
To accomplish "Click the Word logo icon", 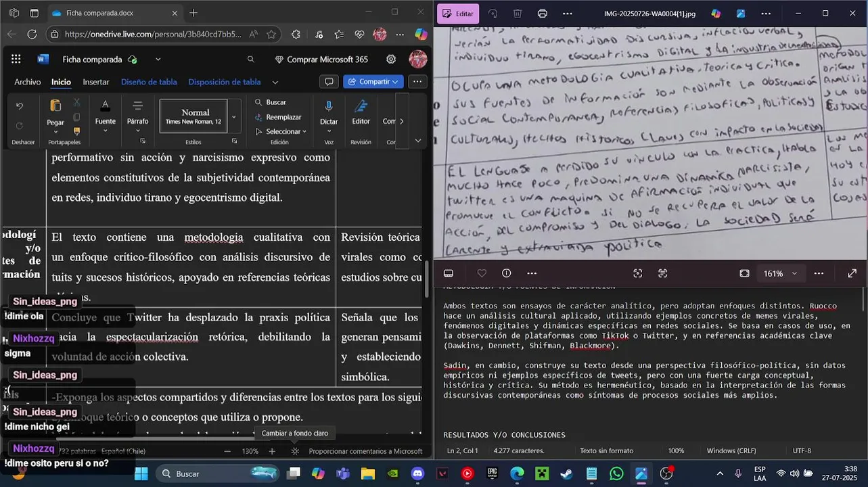I will pyautogui.click(x=43, y=60).
